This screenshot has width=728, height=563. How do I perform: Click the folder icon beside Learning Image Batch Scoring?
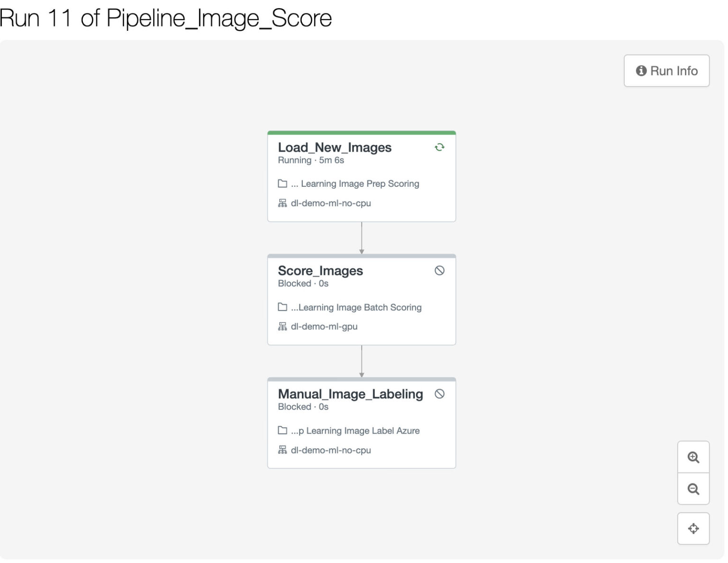[x=282, y=307]
